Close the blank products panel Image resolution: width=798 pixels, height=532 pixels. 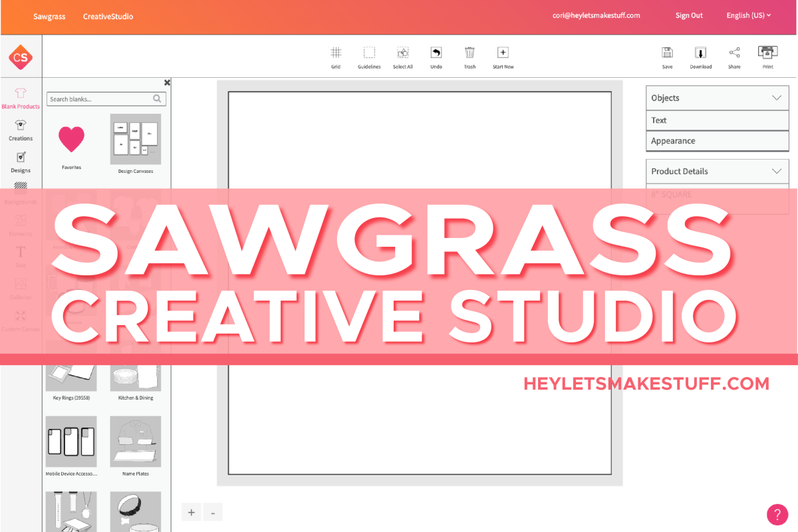167,82
